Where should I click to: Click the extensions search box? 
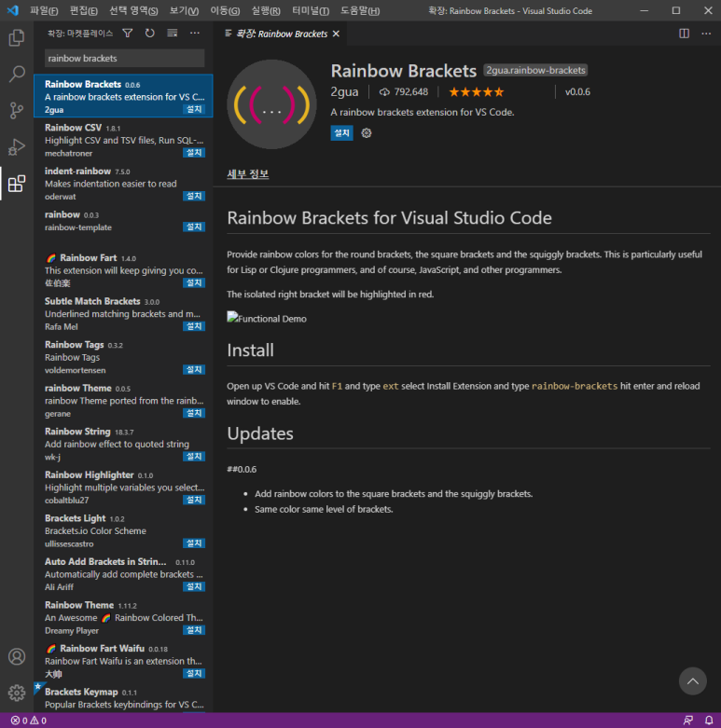[x=124, y=59]
